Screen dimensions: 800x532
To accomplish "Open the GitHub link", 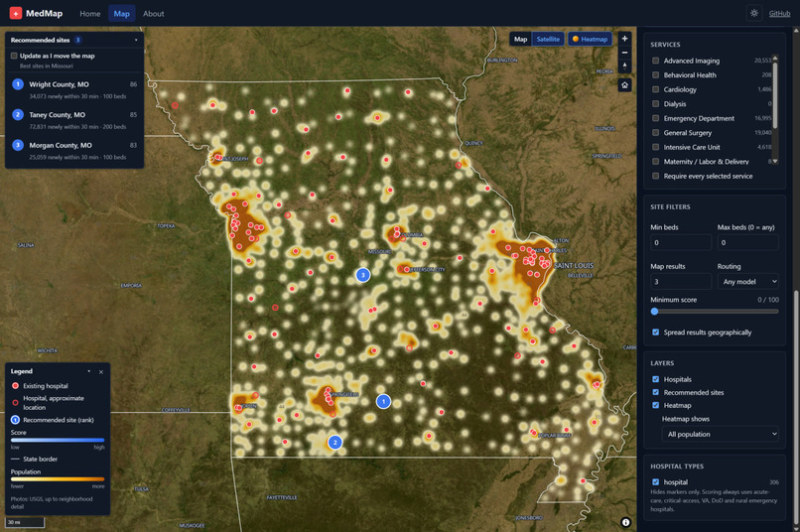I will [x=779, y=14].
